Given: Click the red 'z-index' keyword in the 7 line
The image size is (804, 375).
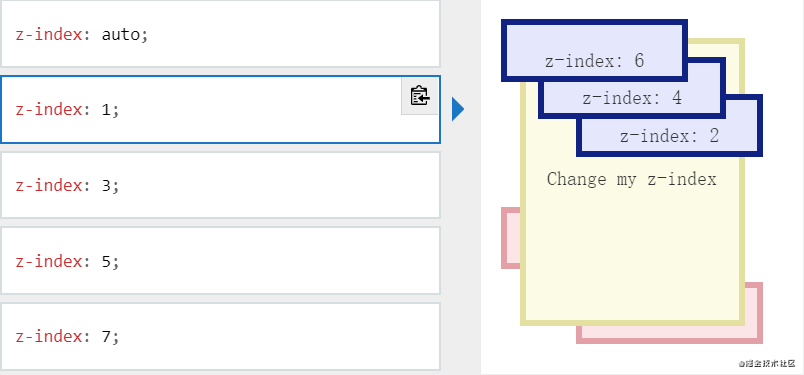Looking at the screenshot, I should pyautogui.click(x=49, y=337).
